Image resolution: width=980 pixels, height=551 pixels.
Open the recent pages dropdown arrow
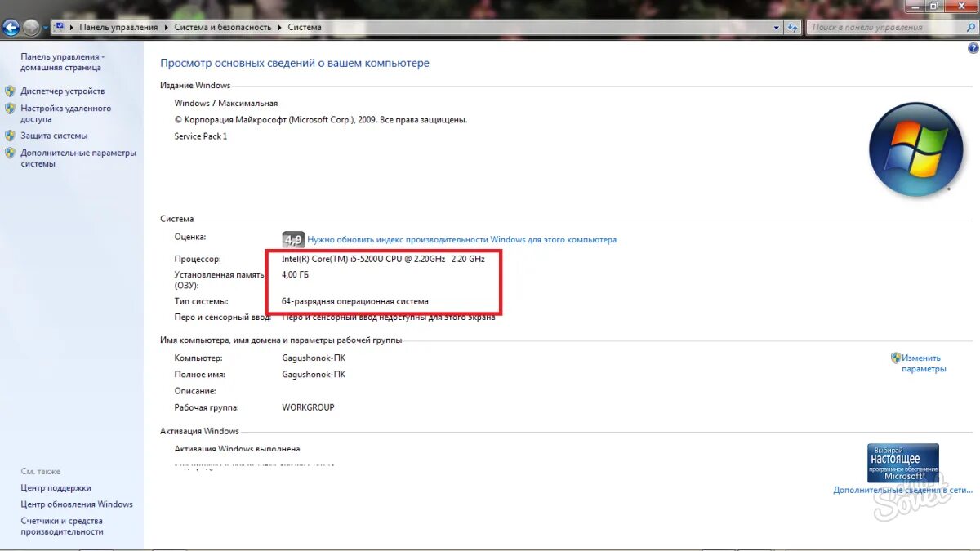[46, 28]
